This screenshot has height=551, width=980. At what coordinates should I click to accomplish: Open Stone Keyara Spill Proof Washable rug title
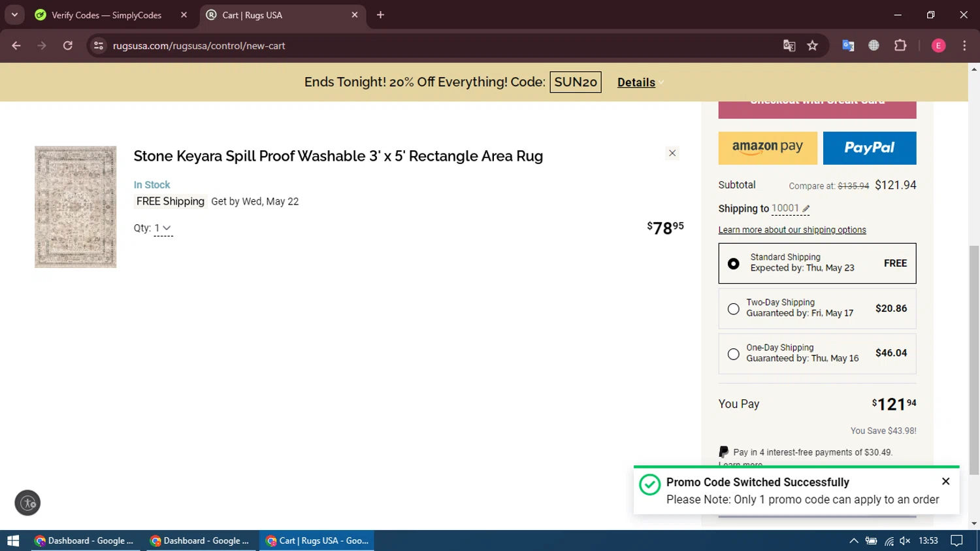pos(338,156)
